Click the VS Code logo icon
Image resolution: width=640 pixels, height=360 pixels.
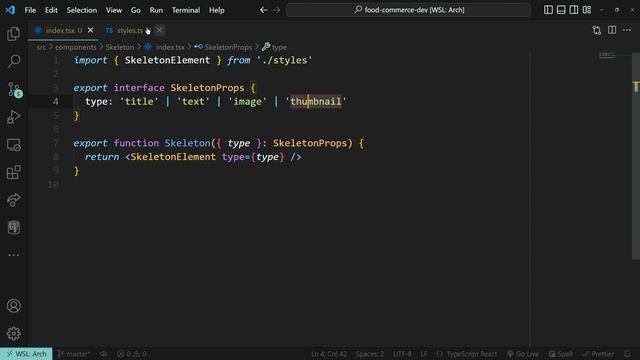[x=10, y=10]
